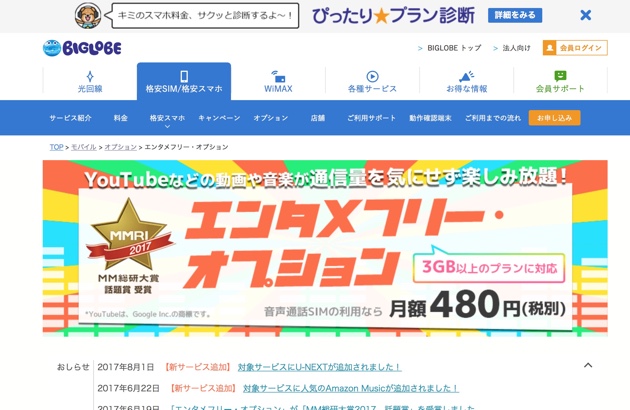The width and height of the screenshot is (630, 410).
Task: Open the 各種サービス tab
Action: coord(372,82)
